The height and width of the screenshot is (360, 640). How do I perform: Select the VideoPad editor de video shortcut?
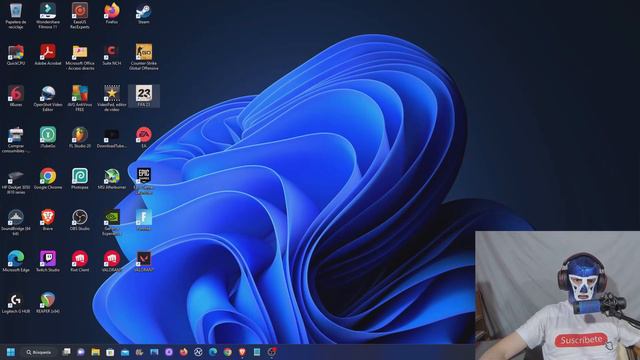[x=111, y=98]
